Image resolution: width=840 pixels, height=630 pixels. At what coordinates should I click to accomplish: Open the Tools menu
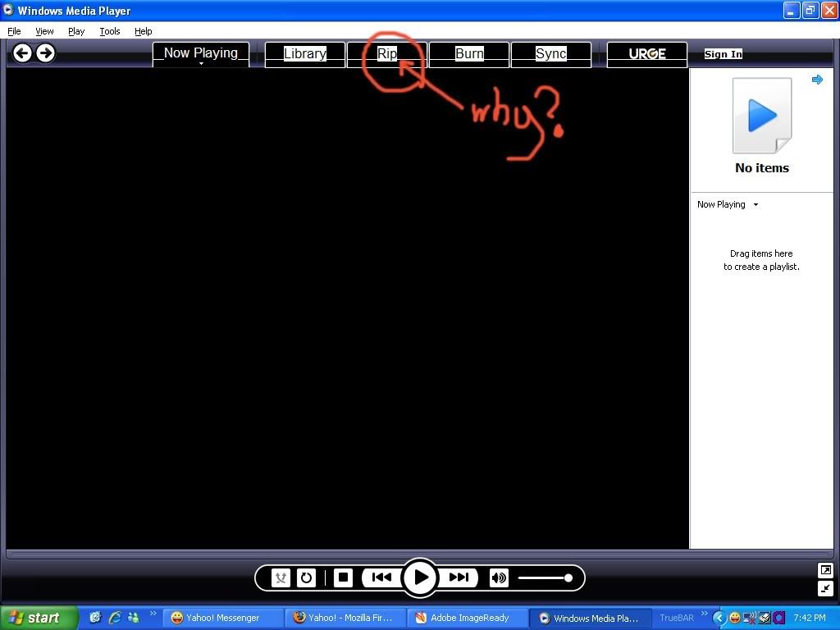point(110,31)
